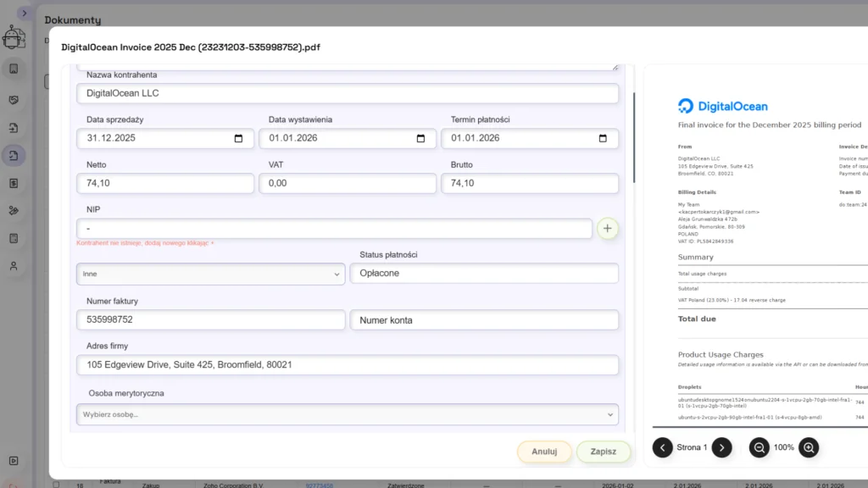Click the form's vertical scrollbar
The height and width of the screenshot is (488, 868).
(634, 138)
